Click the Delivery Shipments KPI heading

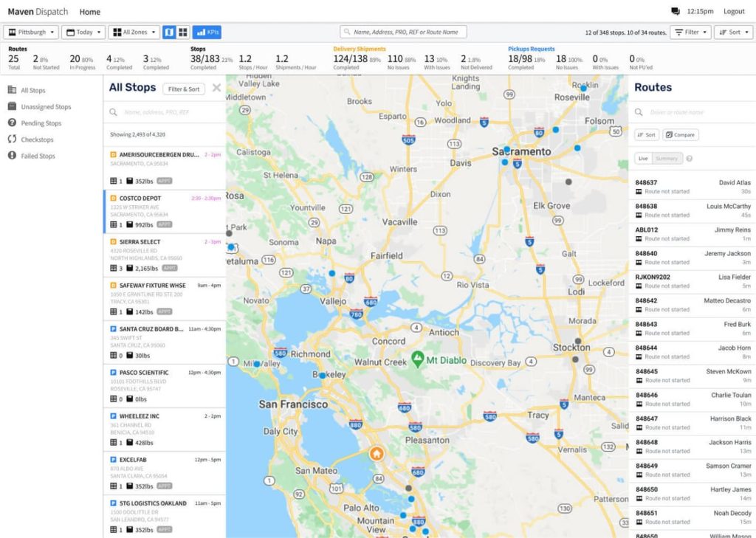(360, 49)
